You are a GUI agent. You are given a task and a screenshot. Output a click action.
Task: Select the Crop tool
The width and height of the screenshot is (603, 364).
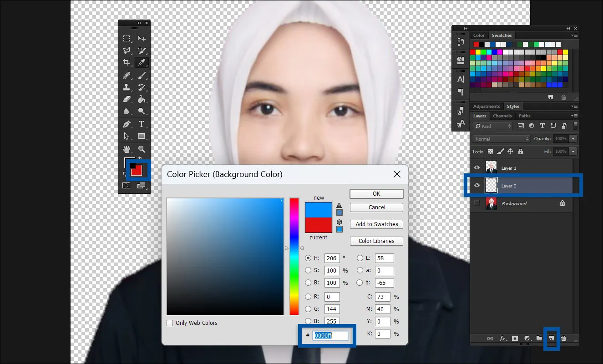point(126,62)
